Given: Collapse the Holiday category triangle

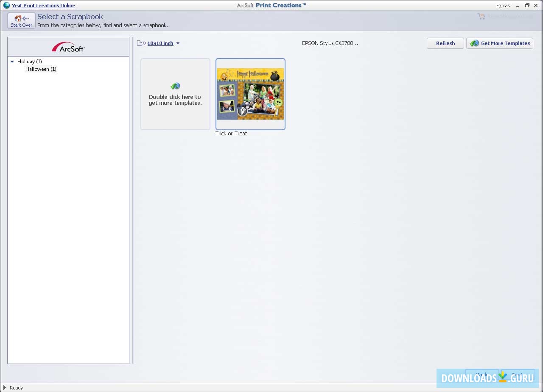Looking at the screenshot, I should (12, 62).
